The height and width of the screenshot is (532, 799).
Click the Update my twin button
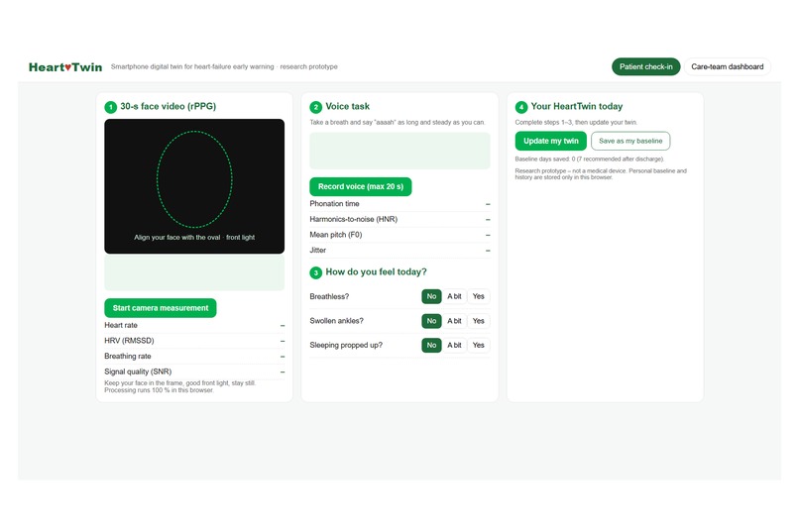(551, 141)
